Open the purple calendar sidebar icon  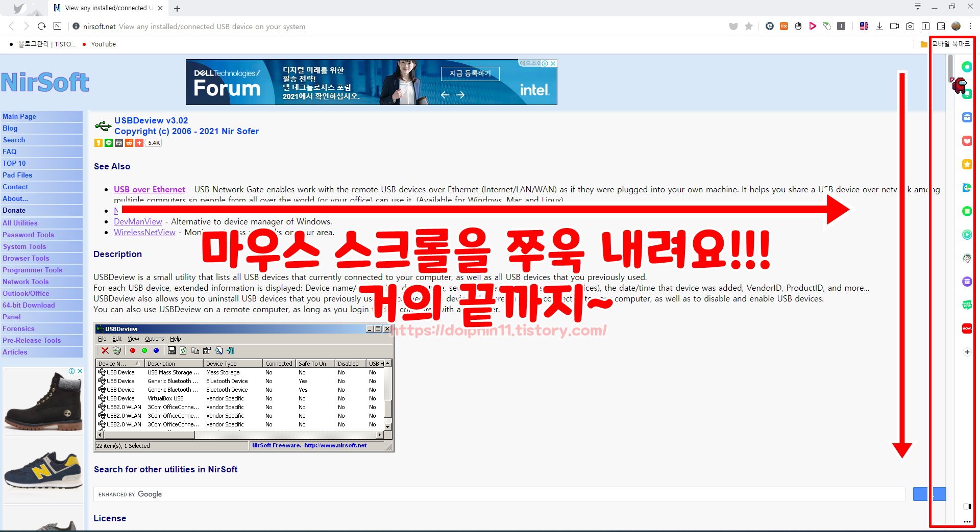point(967,282)
